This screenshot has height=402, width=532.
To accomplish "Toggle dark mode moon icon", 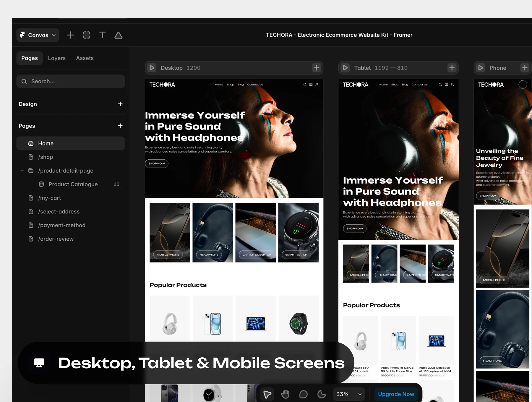I will tap(322, 394).
